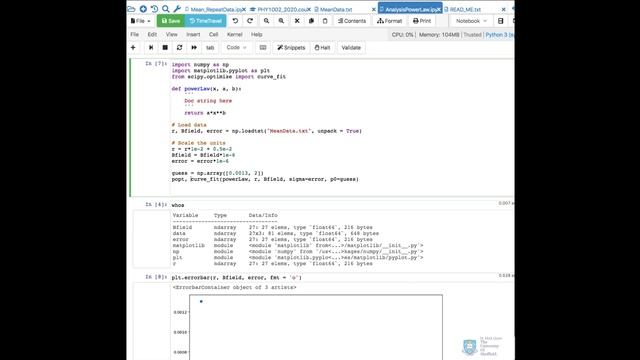640x360 pixels.
Task: Show the table of Contents
Action: [x=351, y=21]
